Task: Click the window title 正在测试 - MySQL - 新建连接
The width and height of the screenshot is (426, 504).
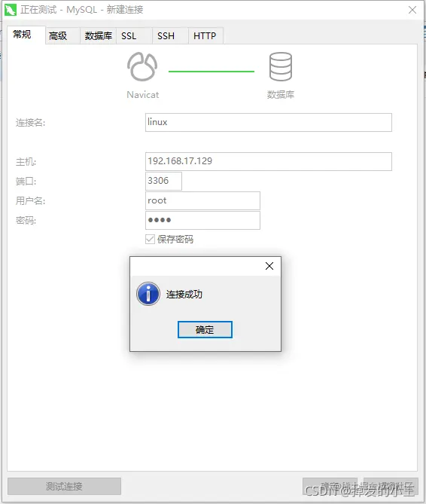Action: 82,10
